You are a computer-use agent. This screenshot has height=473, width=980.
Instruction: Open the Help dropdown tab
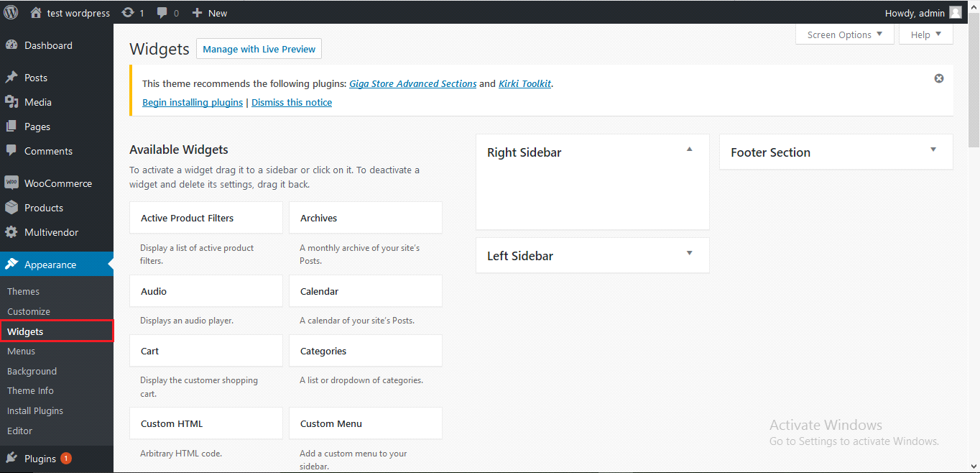tap(925, 35)
